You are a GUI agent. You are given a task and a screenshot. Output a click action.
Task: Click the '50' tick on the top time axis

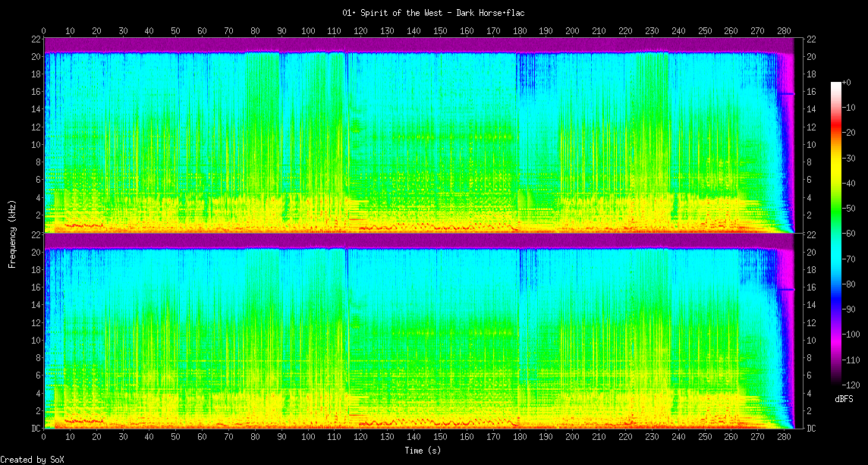coord(176,30)
